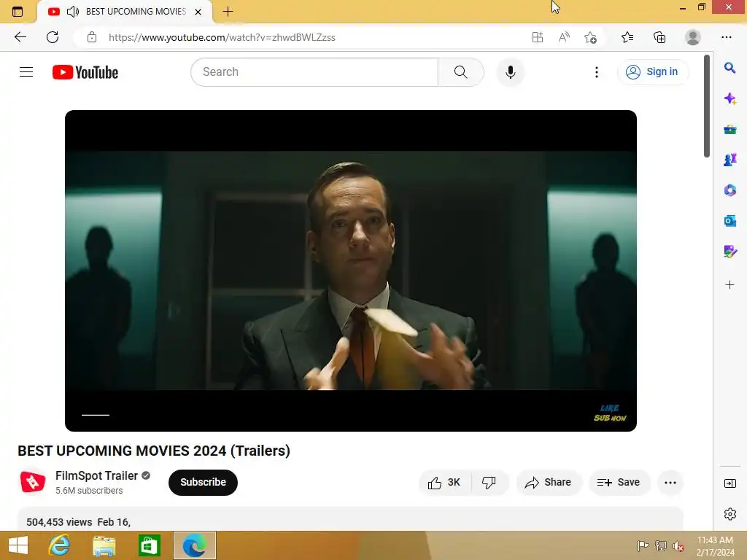Open the Favorites list

pyautogui.click(x=627, y=37)
